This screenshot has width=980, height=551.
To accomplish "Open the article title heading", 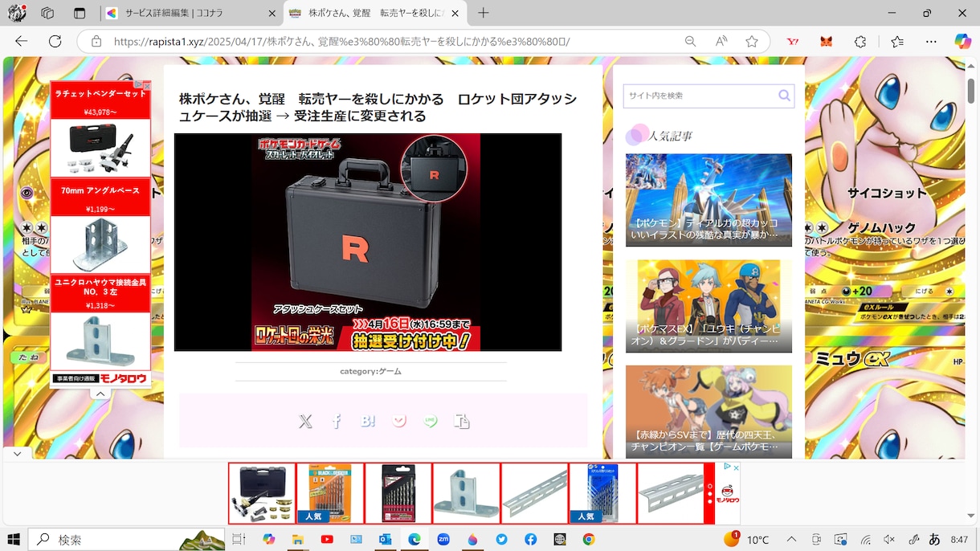I will [378, 108].
